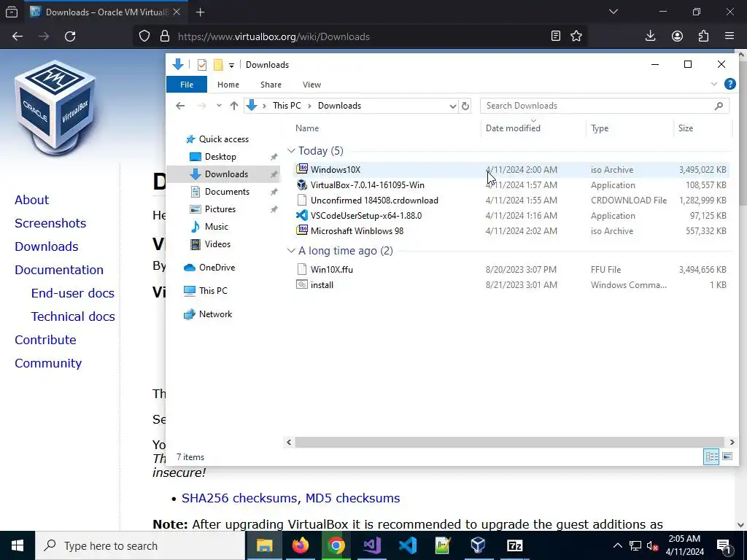747x560 pixels.
Task: Open VirtualBox cube icon in taskbar
Action: point(479,545)
